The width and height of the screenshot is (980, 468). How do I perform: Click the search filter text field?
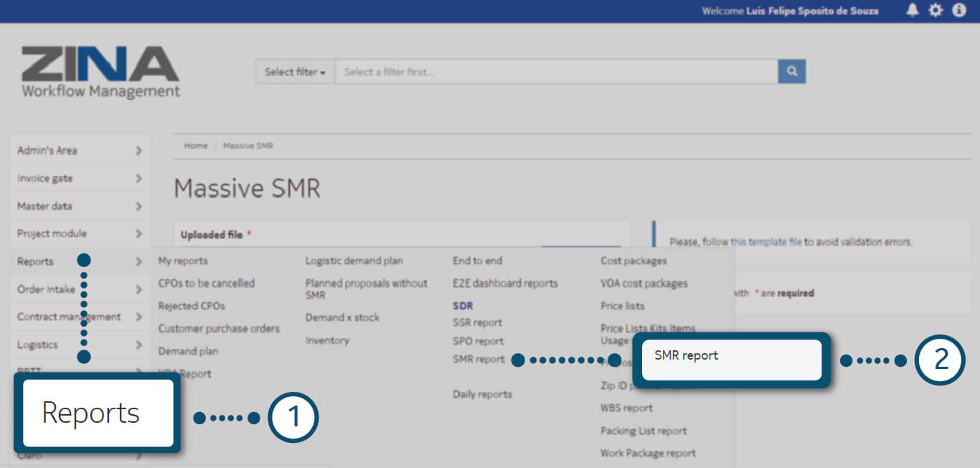click(556, 72)
